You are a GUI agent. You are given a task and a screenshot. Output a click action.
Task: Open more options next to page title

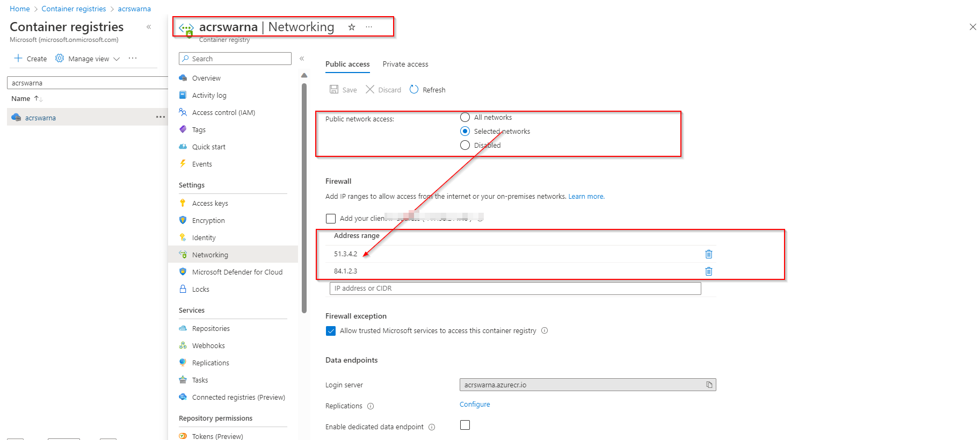pyautogui.click(x=369, y=27)
